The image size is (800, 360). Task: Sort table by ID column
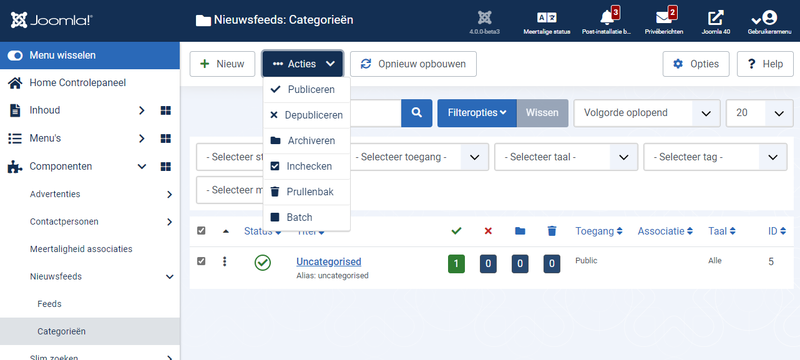pos(777,231)
